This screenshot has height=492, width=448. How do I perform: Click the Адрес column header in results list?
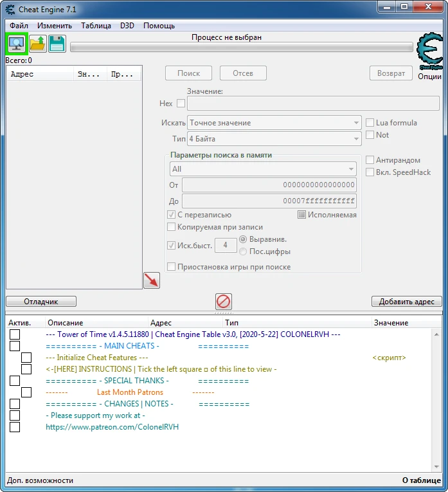coord(40,74)
